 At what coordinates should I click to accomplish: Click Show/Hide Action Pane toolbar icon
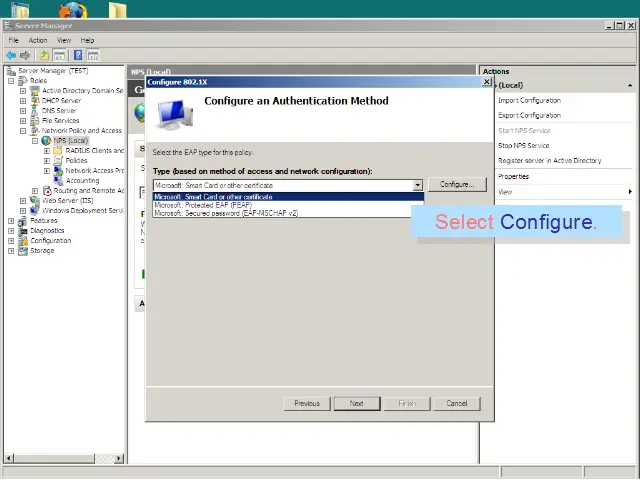point(93,55)
